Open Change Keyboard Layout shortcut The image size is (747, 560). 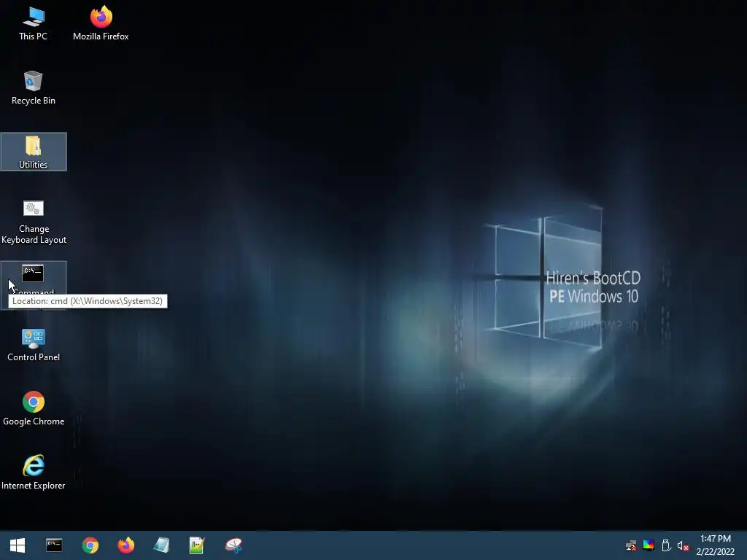34,222
